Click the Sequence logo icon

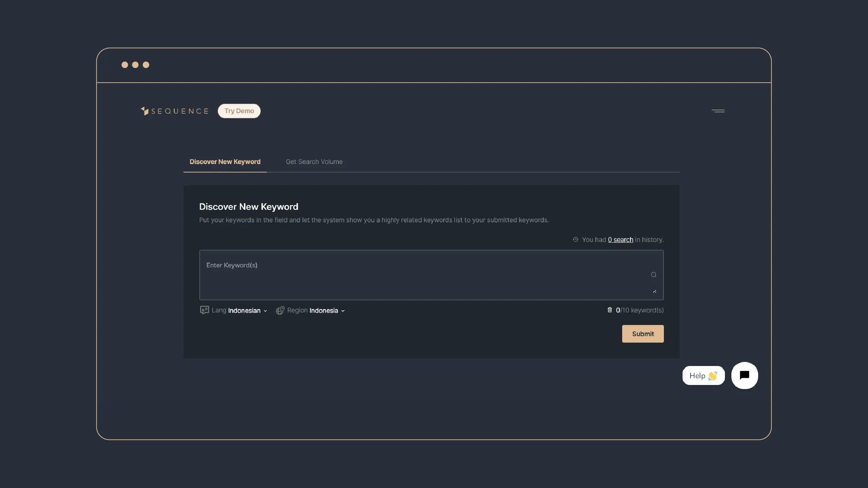[x=144, y=110]
